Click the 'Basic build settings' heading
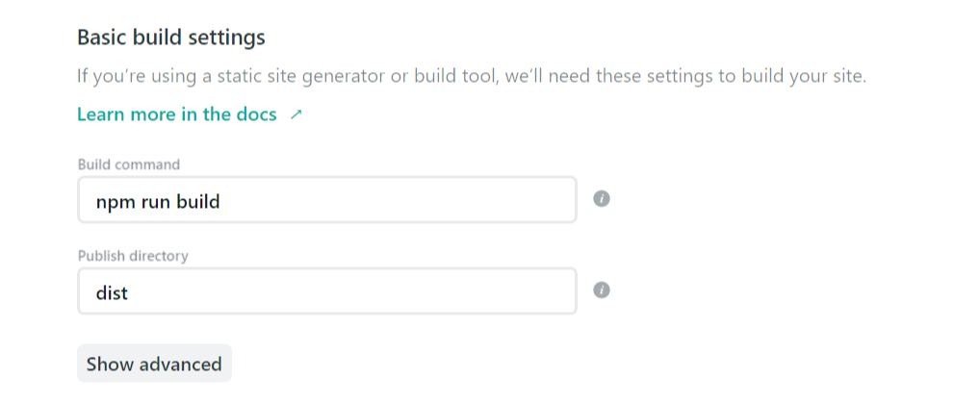This screenshot has height=404, width=980. pos(170,38)
